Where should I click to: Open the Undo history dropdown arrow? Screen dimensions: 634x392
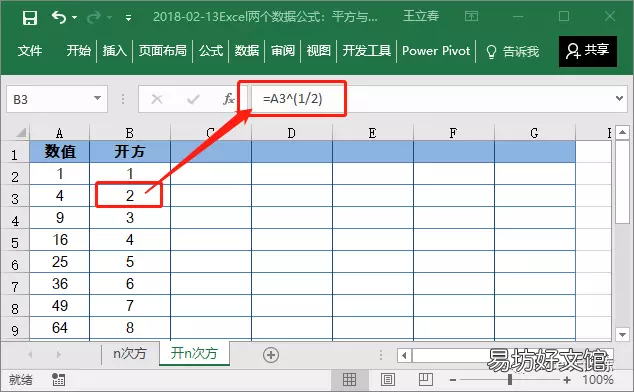pyautogui.click(x=74, y=17)
